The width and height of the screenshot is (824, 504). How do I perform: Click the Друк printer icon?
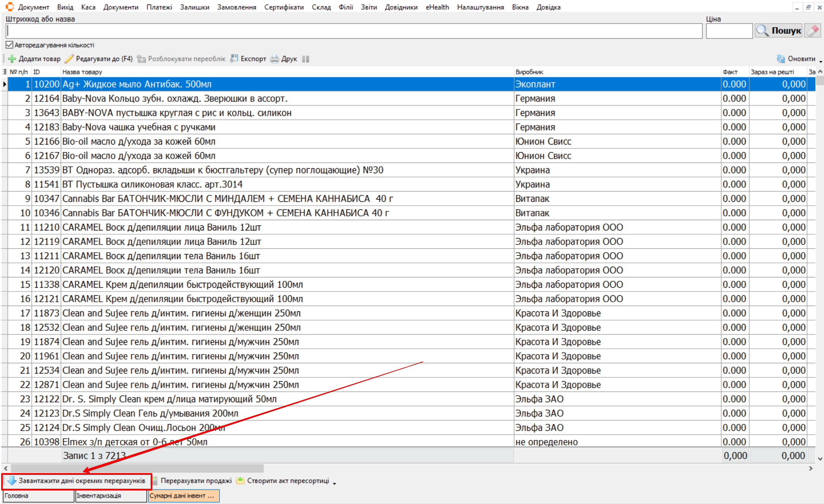coord(275,59)
